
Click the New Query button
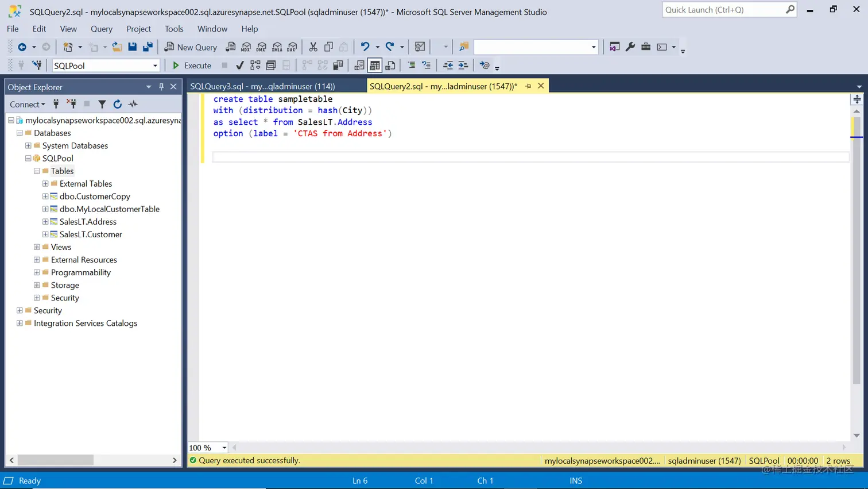(x=191, y=47)
